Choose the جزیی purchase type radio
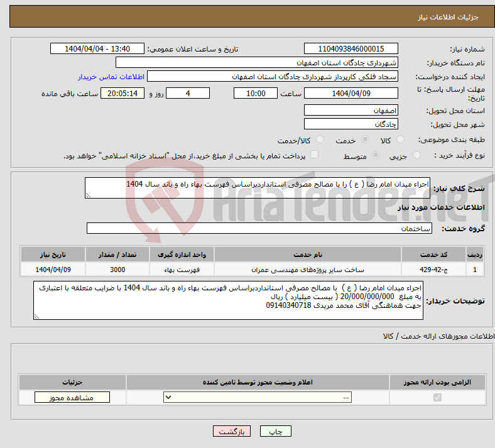495x448 pixels. 416,155
